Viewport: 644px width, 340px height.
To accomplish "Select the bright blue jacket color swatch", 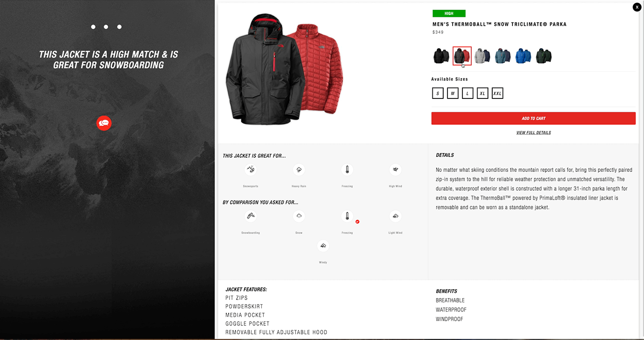I will pyautogui.click(x=523, y=56).
